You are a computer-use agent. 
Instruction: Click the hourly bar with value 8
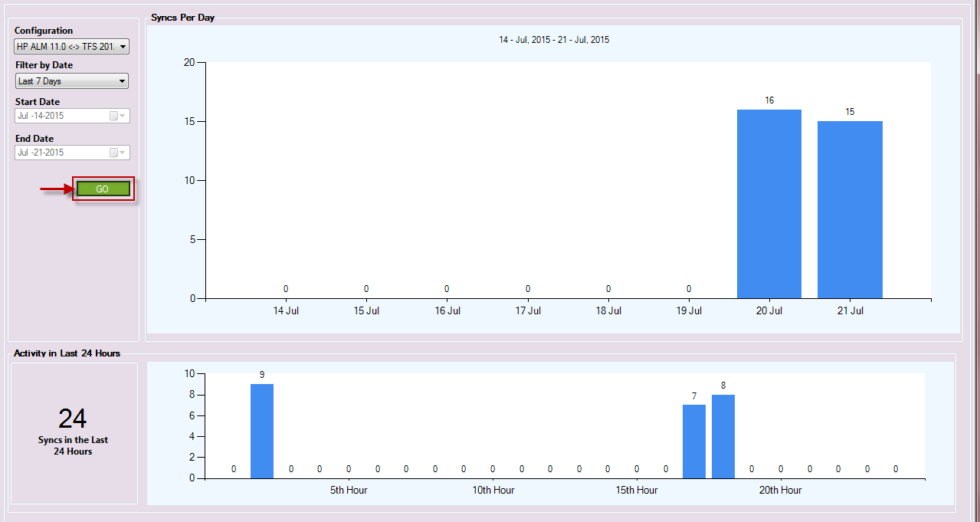point(723,436)
